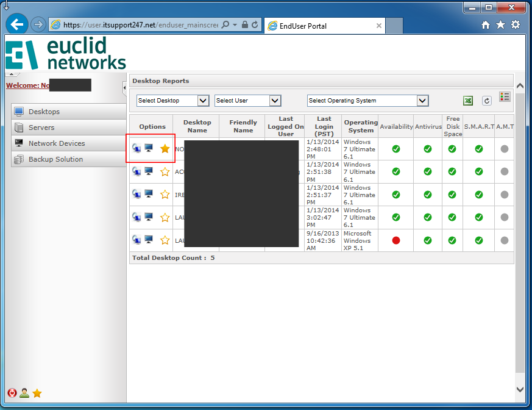Close the EndUser Portal tab
This screenshot has width=532, height=410.
tap(379, 26)
